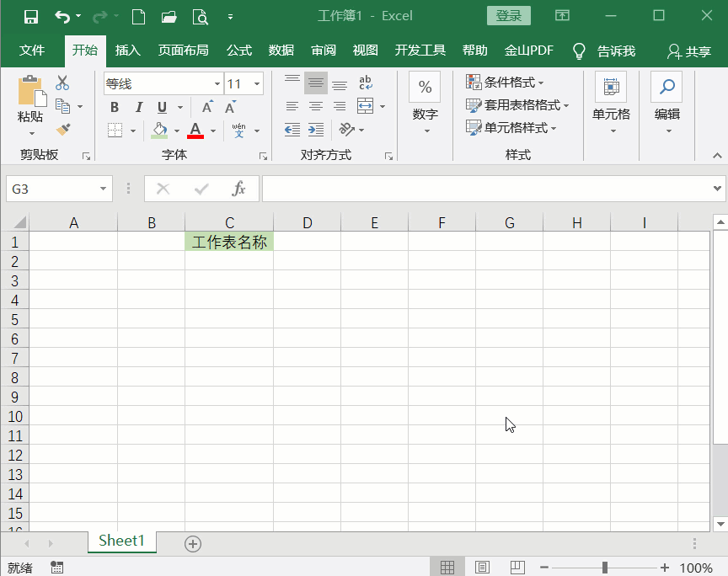Select cell C1 containing 工作表名称
This screenshot has height=576, width=728.
pyautogui.click(x=229, y=242)
